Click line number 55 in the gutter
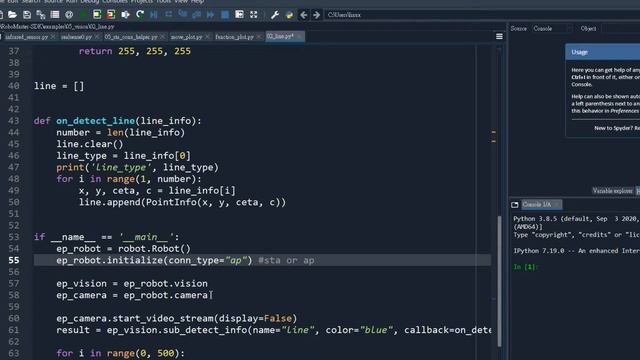This screenshot has width=640, height=360. click(13, 260)
